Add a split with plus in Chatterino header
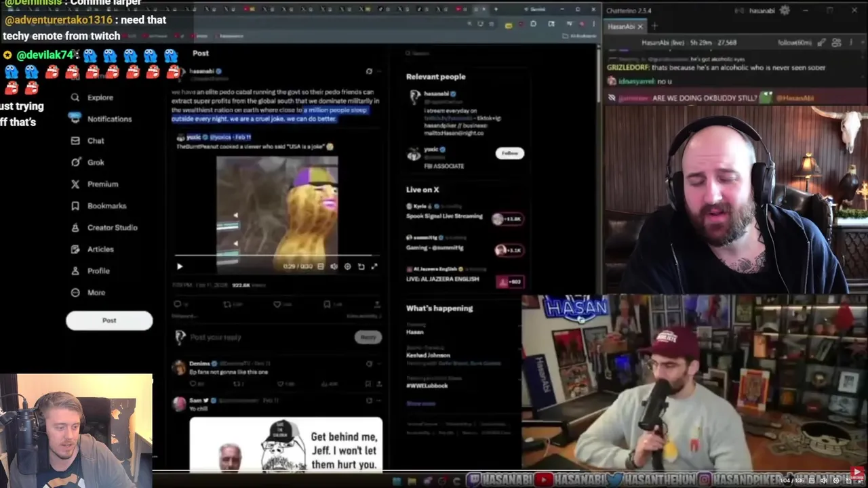868x488 pixels. (x=862, y=43)
